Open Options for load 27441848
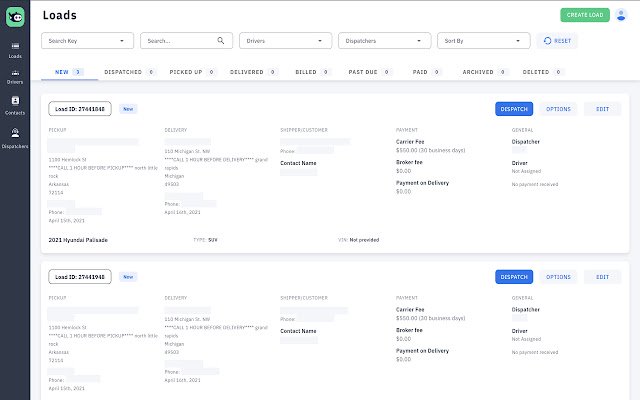Image resolution: width=640 pixels, height=400 pixels. coord(558,109)
